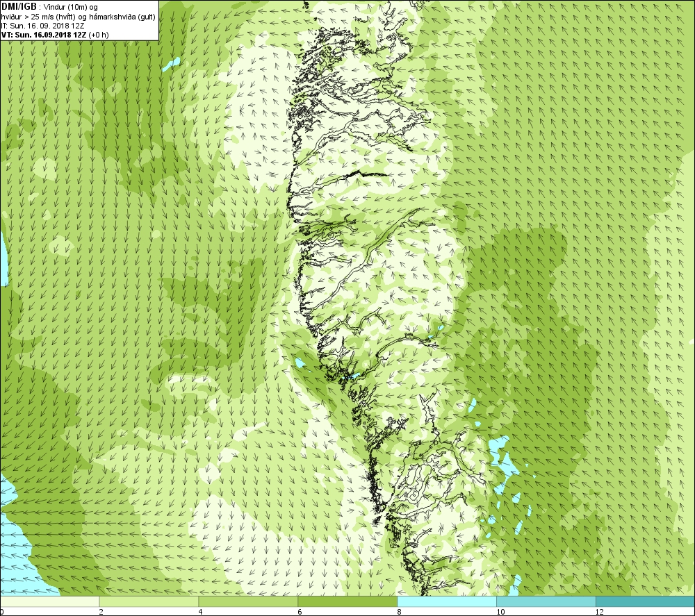Click the 'Vindur (10m) og' label
Image resolution: width=695 pixels, height=616 pixels.
[72, 8]
